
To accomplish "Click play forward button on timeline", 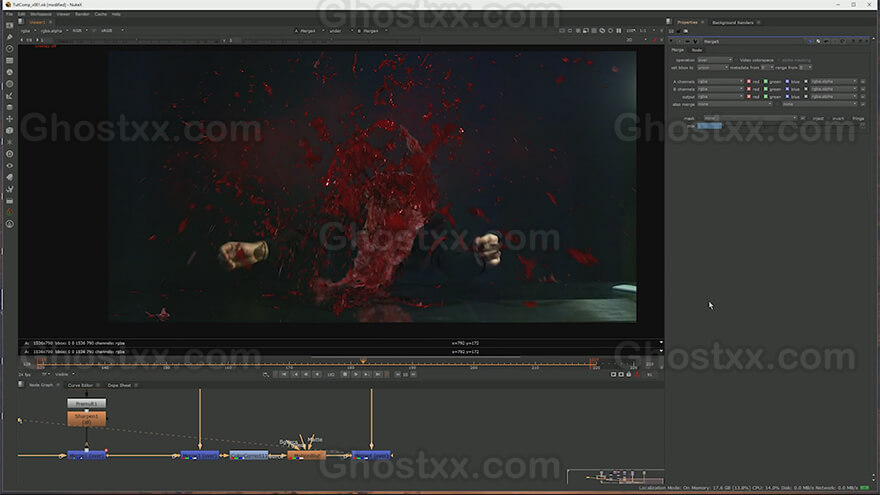I will (356, 374).
